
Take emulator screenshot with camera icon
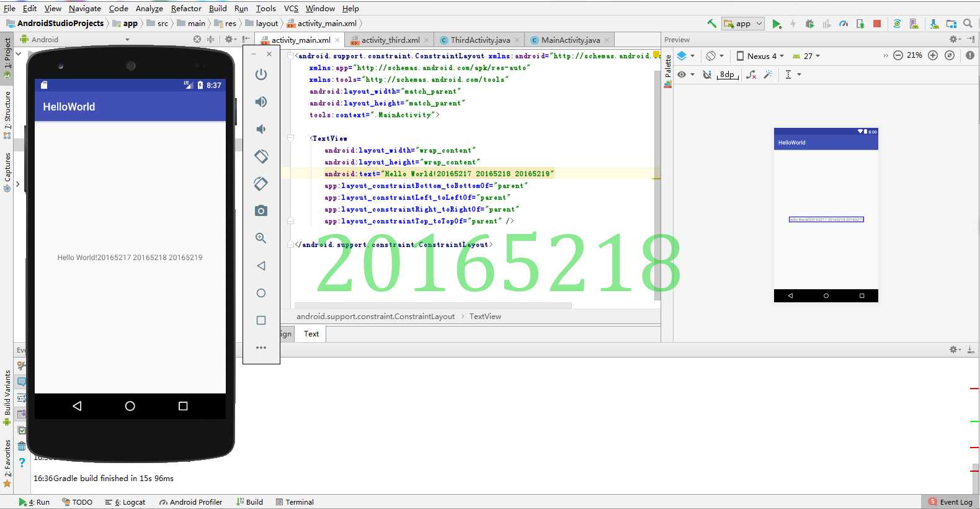pyautogui.click(x=261, y=211)
